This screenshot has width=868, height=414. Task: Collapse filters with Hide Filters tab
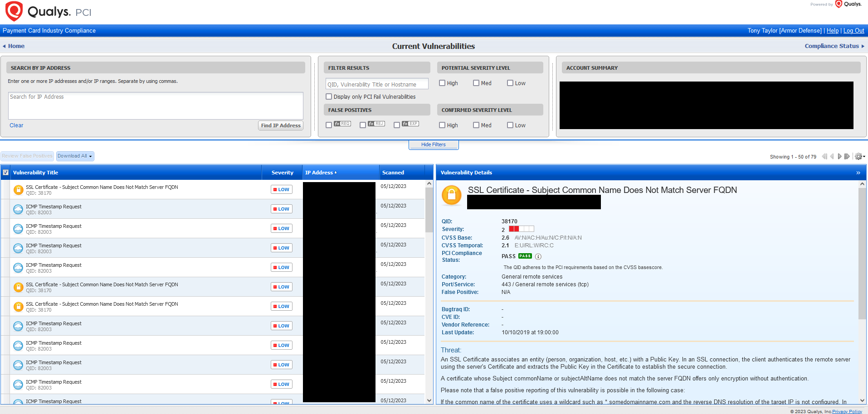click(x=433, y=144)
